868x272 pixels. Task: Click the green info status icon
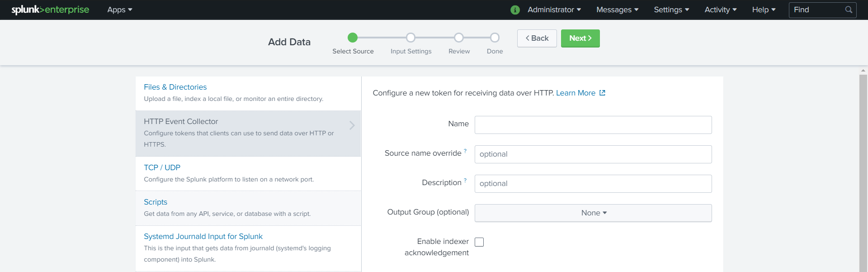point(515,10)
